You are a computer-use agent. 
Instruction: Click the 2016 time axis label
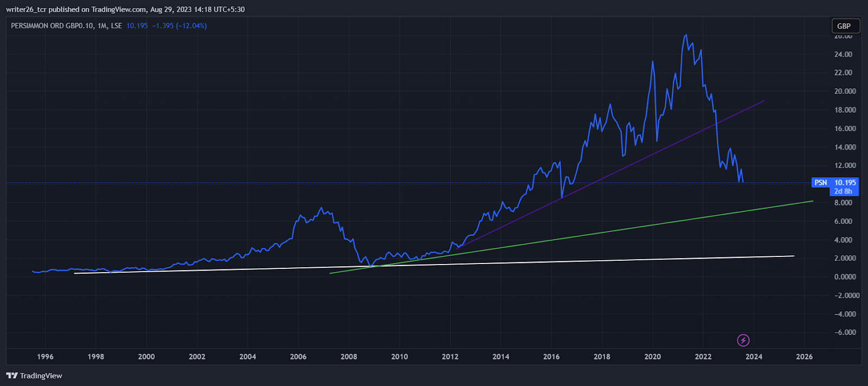[x=551, y=357]
